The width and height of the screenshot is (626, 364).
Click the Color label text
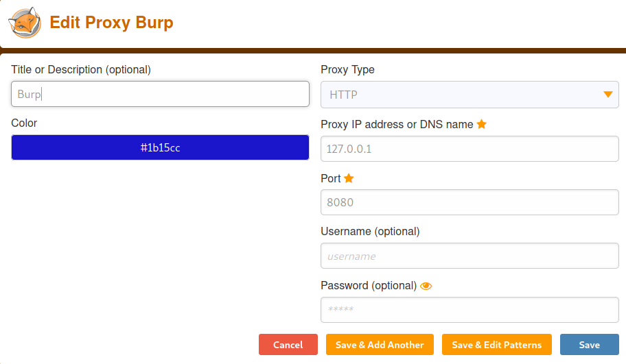coord(24,123)
